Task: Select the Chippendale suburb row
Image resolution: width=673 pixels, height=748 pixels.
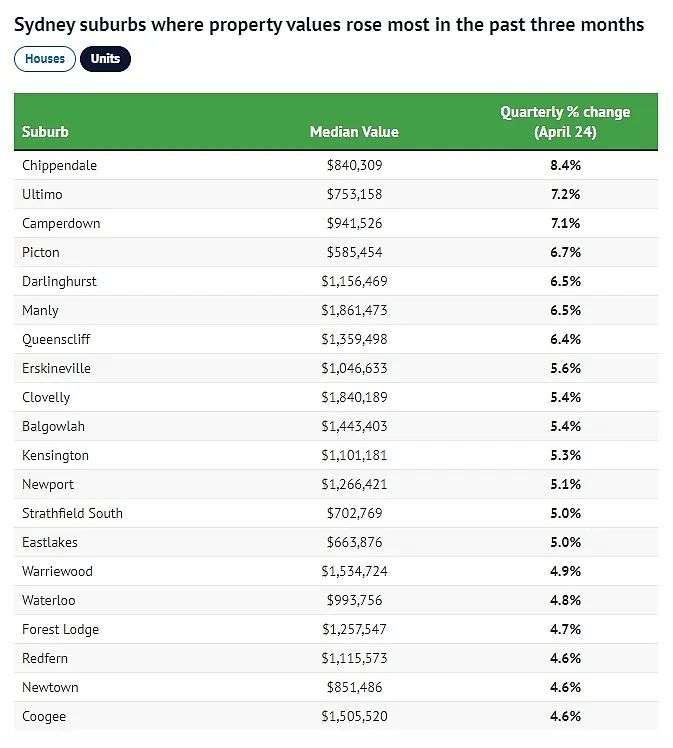Action: coord(336,166)
